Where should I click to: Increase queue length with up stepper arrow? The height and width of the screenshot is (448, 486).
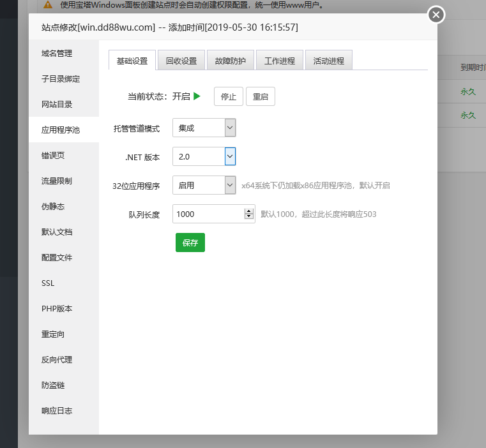point(248,211)
